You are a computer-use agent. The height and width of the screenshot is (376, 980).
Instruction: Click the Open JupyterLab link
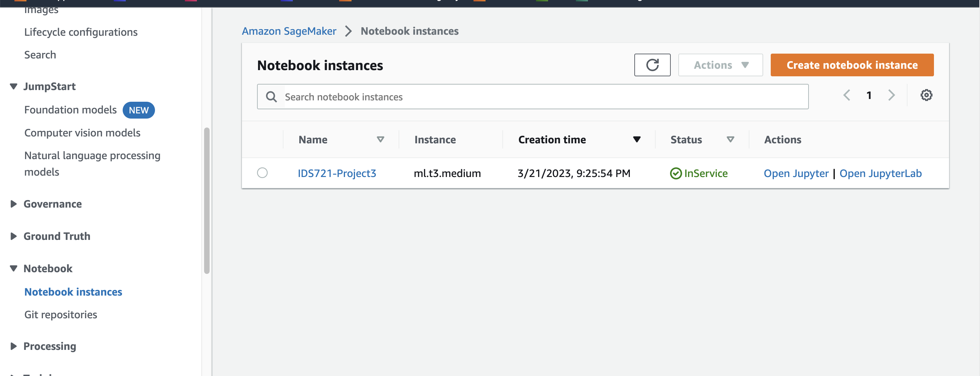(x=880, y=174)
